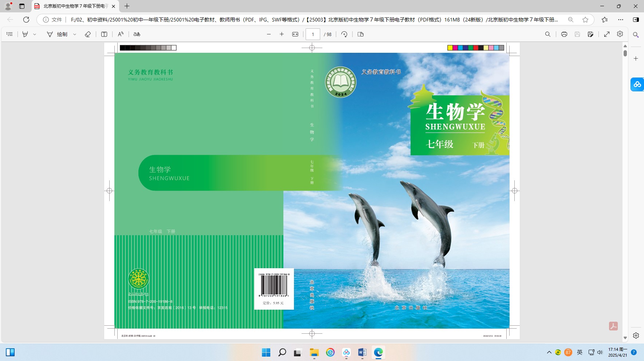
Task: Open the table of contents panel
Action: (10, 34)
